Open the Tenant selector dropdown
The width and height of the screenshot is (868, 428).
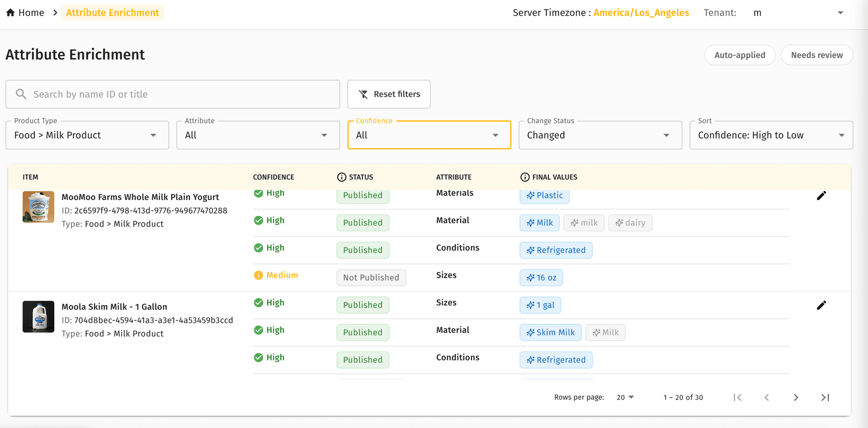point(799,13)
